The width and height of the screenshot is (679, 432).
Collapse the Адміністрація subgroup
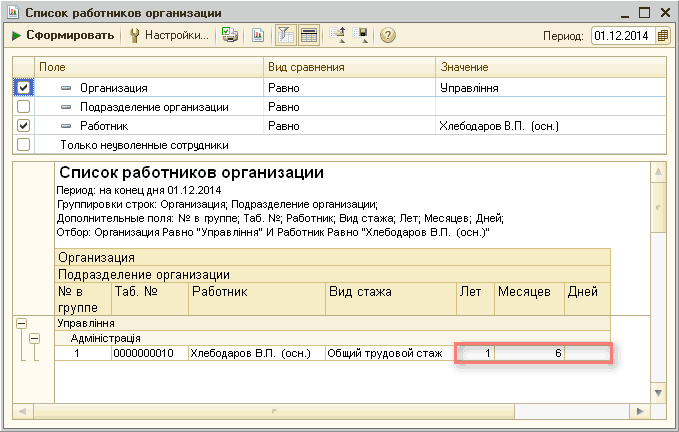pos(33,338)
